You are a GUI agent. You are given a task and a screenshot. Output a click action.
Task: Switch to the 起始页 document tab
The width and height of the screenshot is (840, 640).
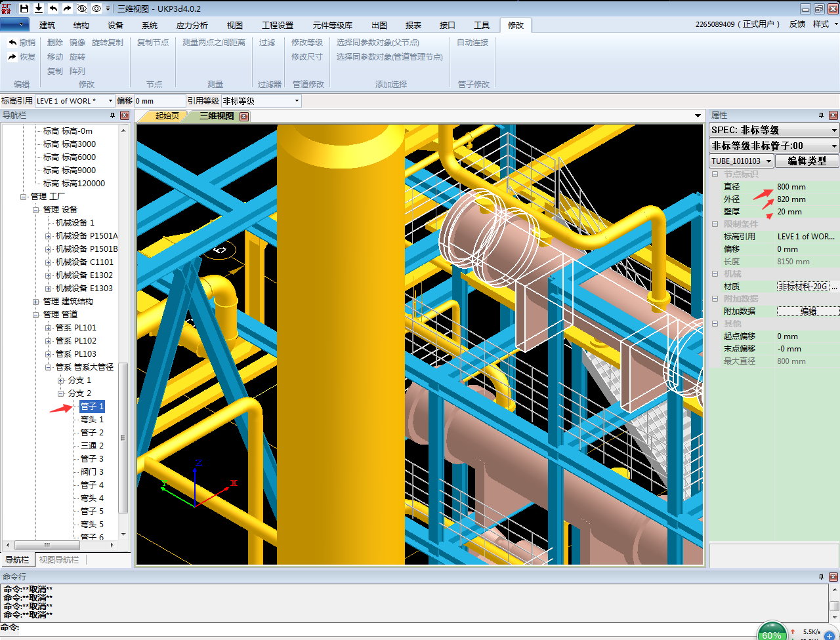tap(167, 116)
